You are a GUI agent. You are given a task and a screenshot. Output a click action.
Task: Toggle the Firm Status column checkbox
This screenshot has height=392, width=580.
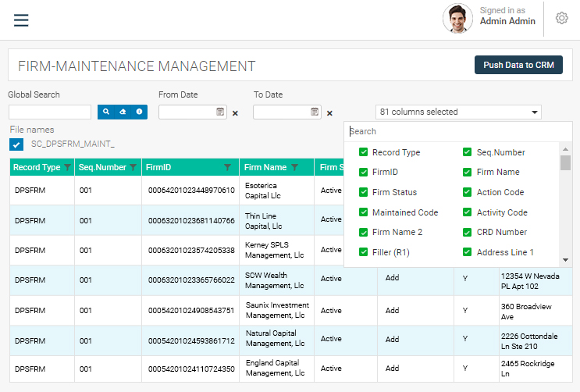363,192
